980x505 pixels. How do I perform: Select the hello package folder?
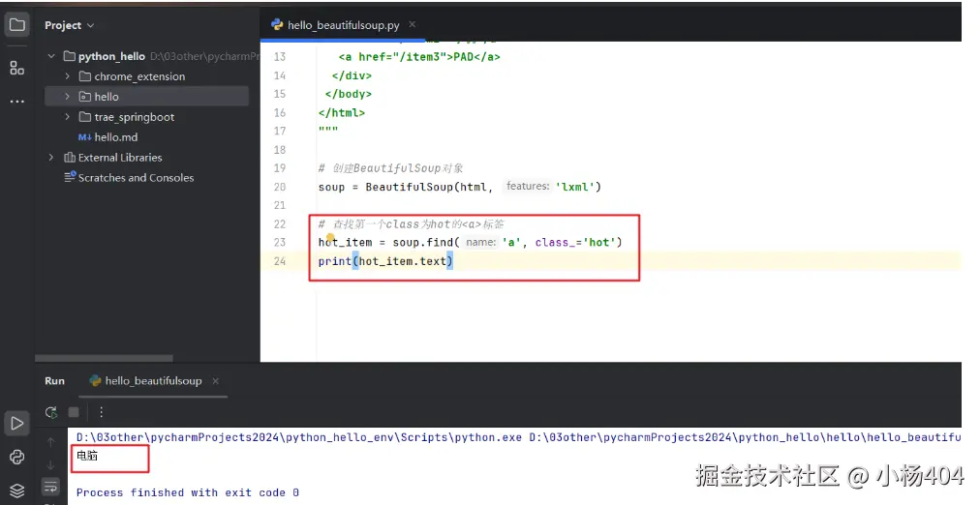[107, 97]
